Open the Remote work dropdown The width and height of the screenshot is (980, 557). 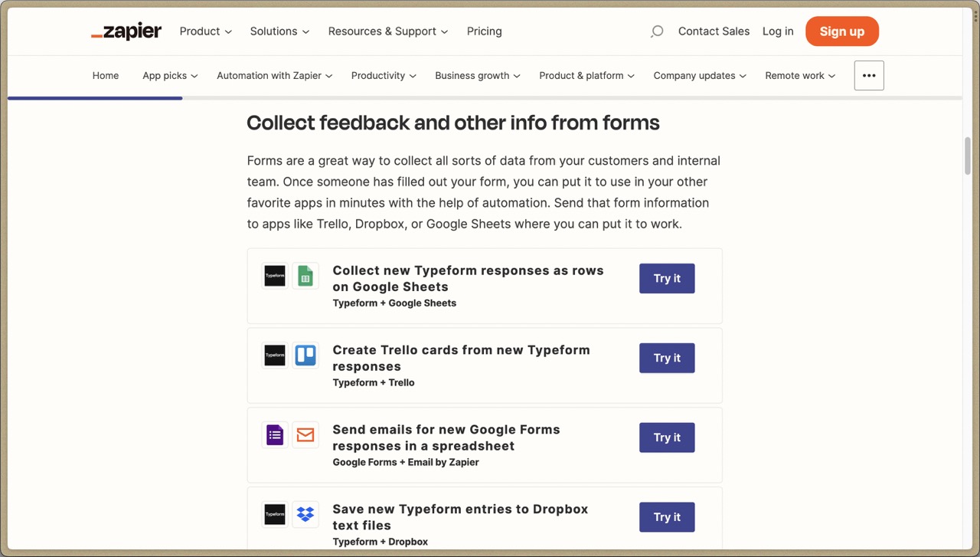800,76
